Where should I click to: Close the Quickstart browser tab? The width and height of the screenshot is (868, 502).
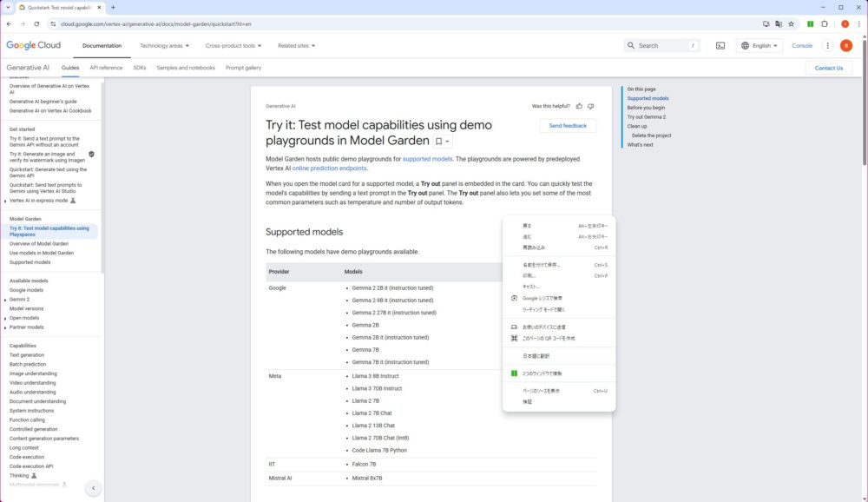click(99, 7)
